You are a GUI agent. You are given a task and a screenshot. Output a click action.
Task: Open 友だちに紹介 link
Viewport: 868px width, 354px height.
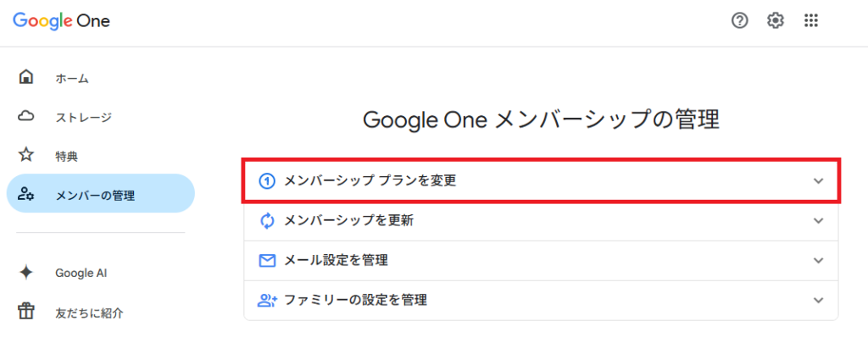coord(89,313)
